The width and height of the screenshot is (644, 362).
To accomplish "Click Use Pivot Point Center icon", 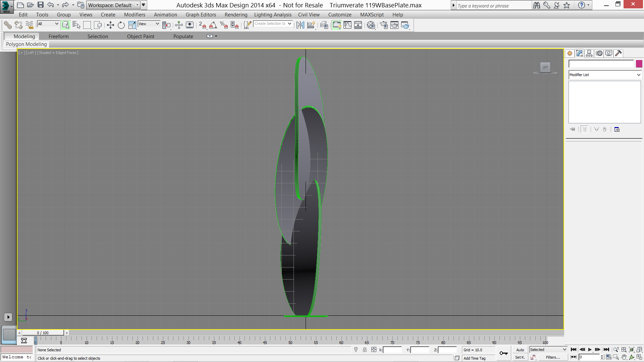I will point(166,25).
